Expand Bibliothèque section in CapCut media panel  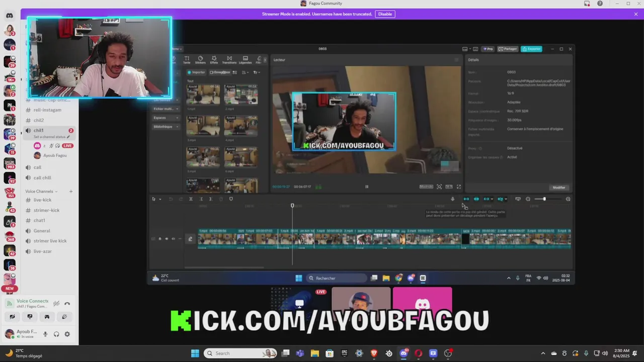(x=166, y=127)
